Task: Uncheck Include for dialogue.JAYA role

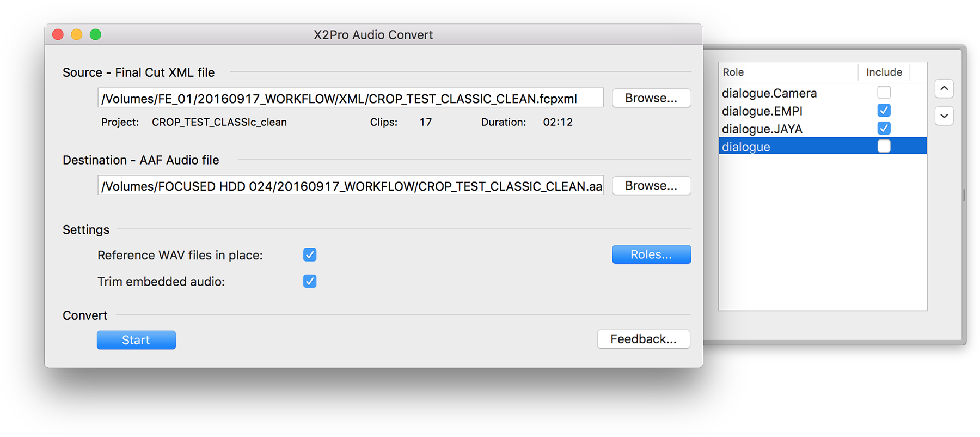Action: coord(884,129)
